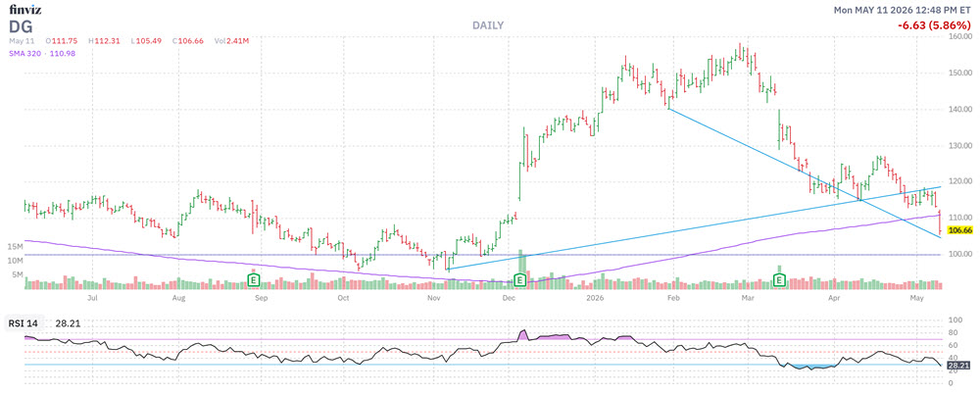The height and width of the screenshot is (394, 980).
Task: Click the Feb date axis label
Action: pos(673,299)
